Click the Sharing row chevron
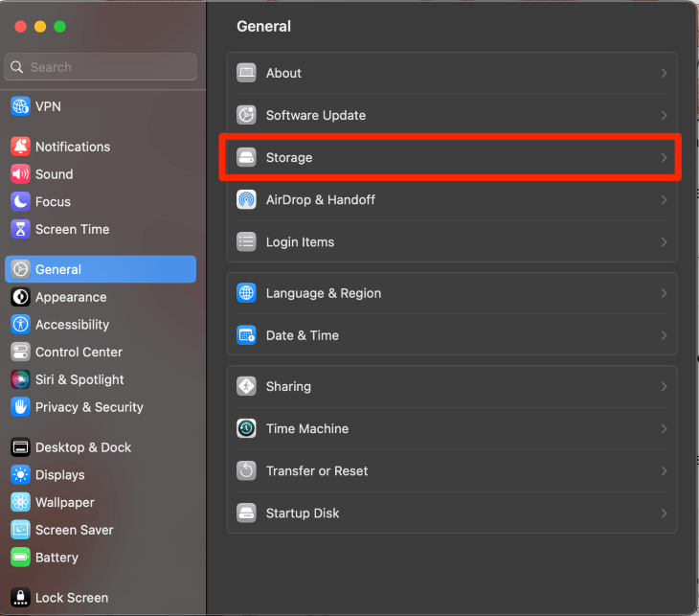Screen dimensions: 699x616 click(664, 386)
